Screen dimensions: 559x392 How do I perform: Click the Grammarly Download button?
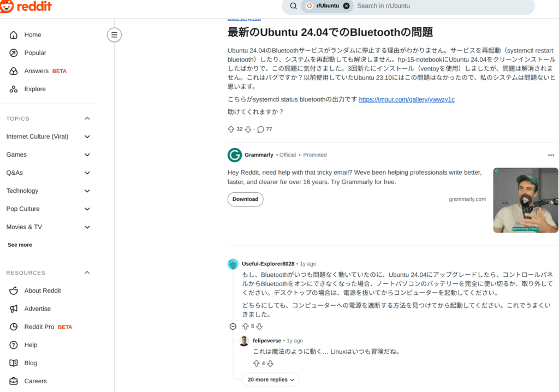[245, 199]
